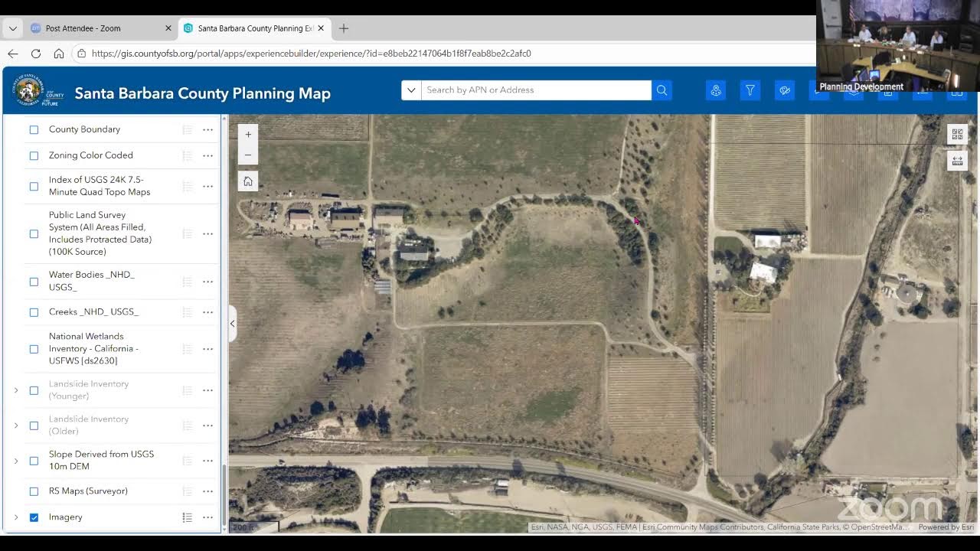The height and width of the screenshot is (551, 980).
Task: Open more options for County Boundary layer
Action: coord(207,130)
